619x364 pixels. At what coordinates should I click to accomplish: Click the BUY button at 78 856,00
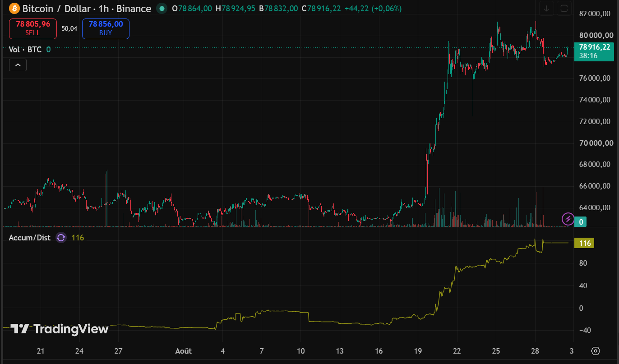(x=106, y=28)
